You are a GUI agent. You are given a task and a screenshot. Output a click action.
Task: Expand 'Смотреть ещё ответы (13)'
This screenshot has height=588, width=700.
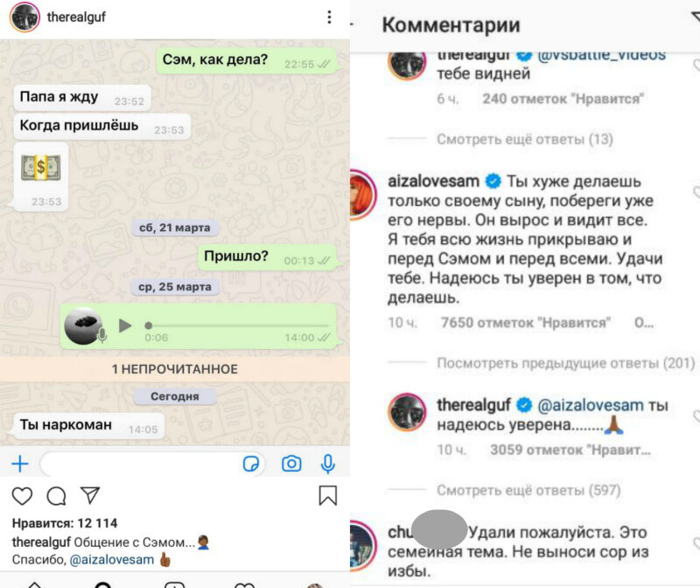tap(524, 139)
